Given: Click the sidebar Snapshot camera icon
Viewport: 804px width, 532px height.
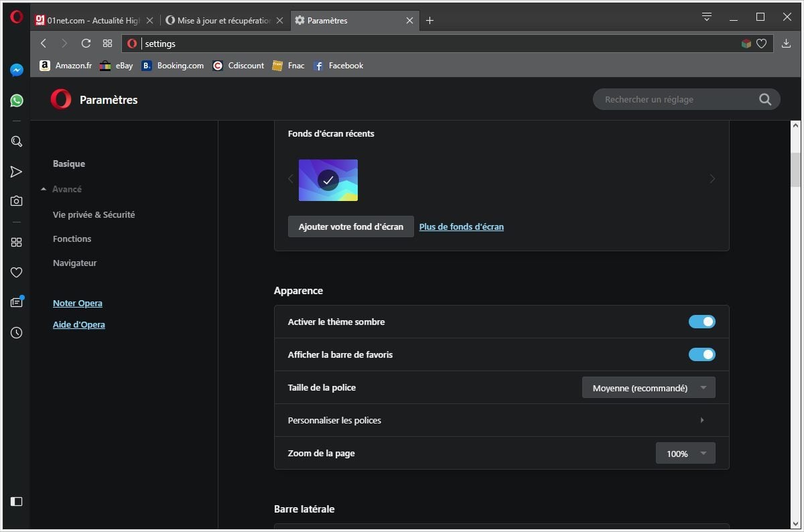Looking at the screenshot, I should [x=17, y=201].
